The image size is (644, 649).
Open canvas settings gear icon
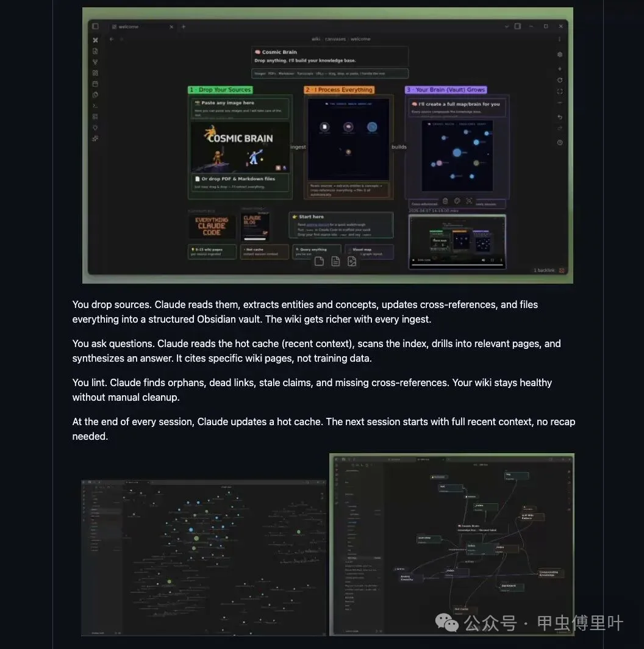560,55
